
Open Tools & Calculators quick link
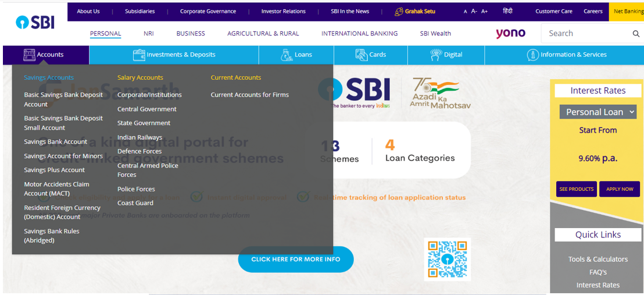pos(598,259)
